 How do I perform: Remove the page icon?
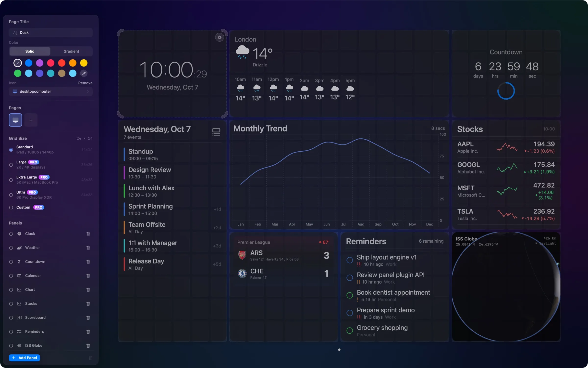point(85,83)
